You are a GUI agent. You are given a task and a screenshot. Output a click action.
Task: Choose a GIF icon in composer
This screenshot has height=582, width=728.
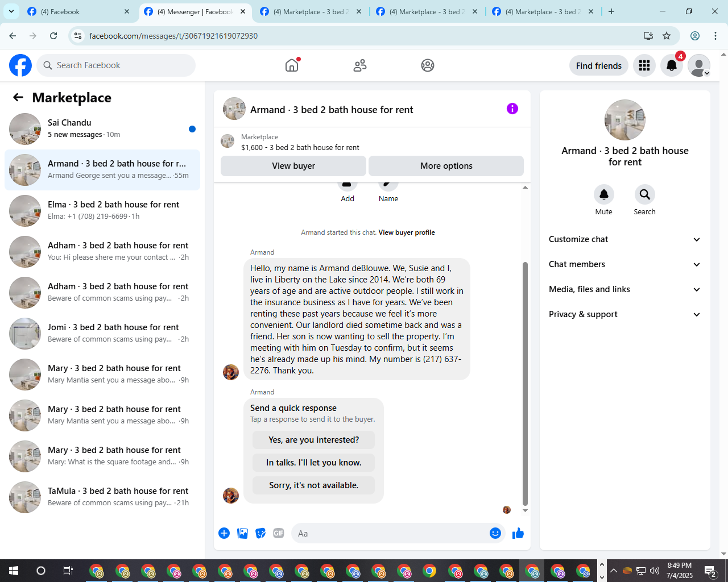[279, 533]
